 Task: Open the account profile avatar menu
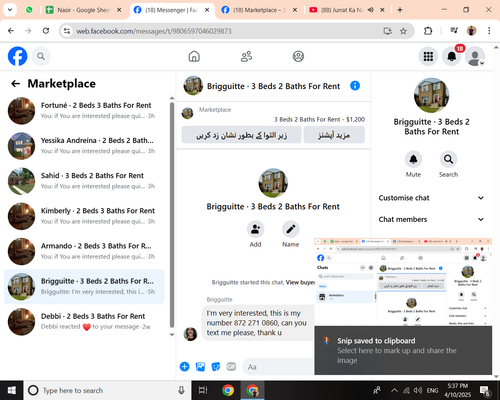[x=475, y=56]
